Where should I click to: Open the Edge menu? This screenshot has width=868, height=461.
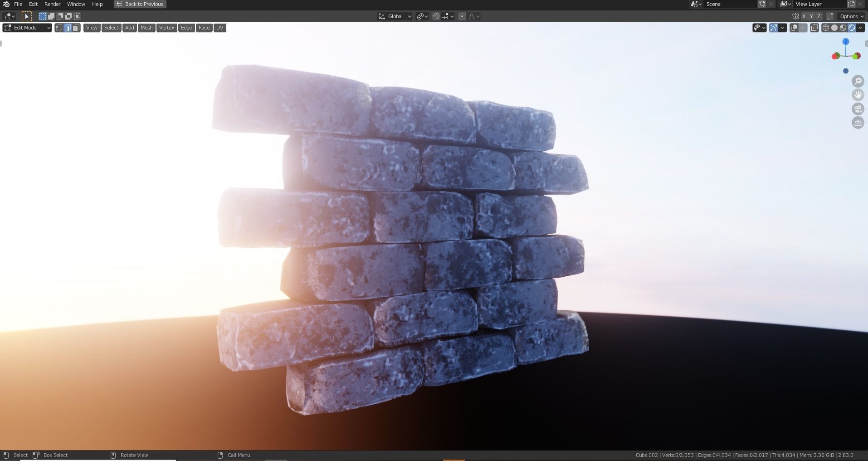[x=186, y=28]
